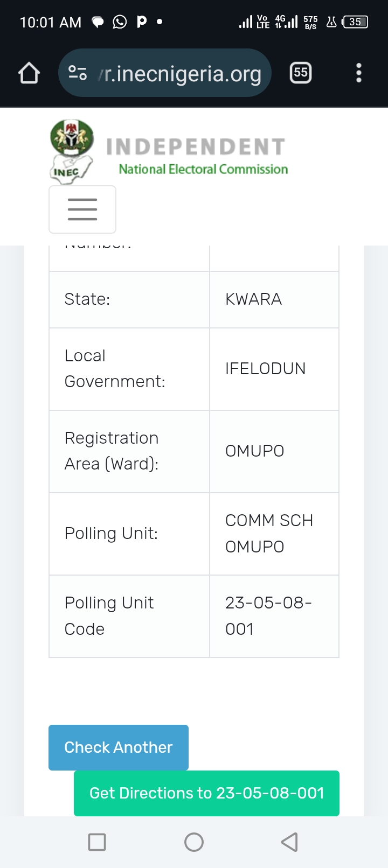Viewport: 388px width, 868px height.
Task: Tap the battery indicator in status bar
Action: [x=355, y=22]
